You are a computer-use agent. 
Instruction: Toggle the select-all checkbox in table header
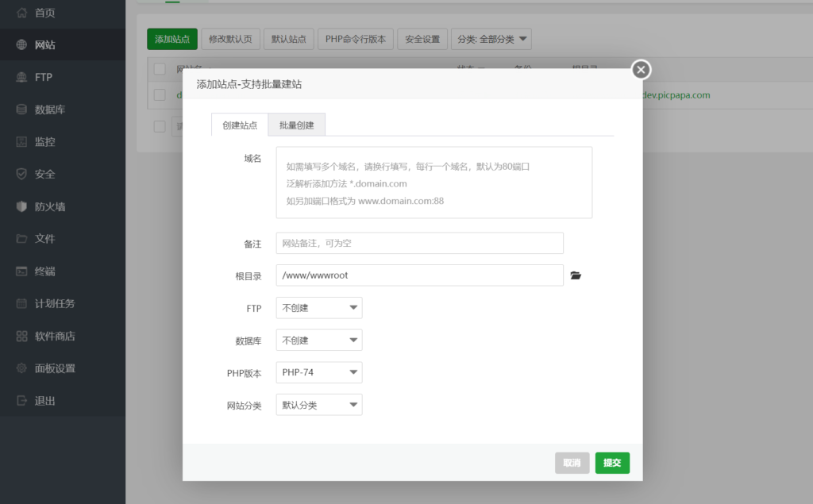pos(160,69)
